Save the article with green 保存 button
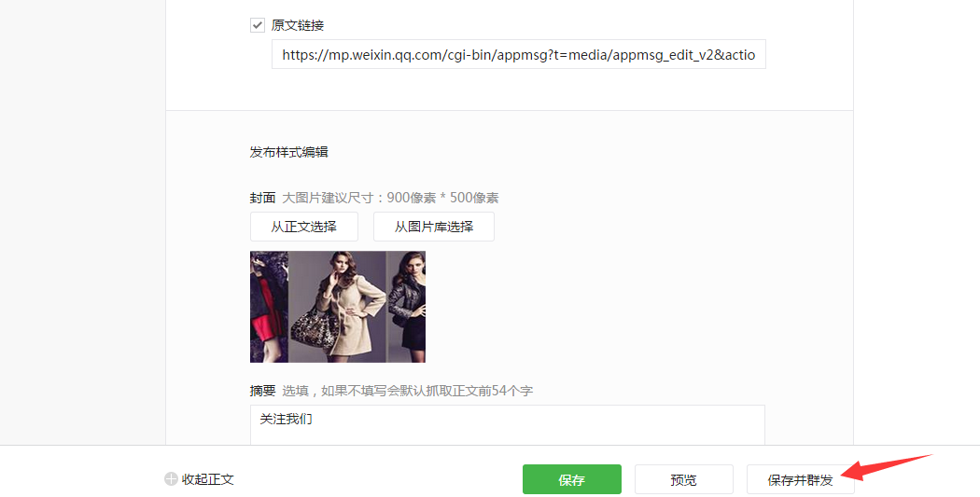Screen dimensions: 980x497 click(x=572, y=479)
